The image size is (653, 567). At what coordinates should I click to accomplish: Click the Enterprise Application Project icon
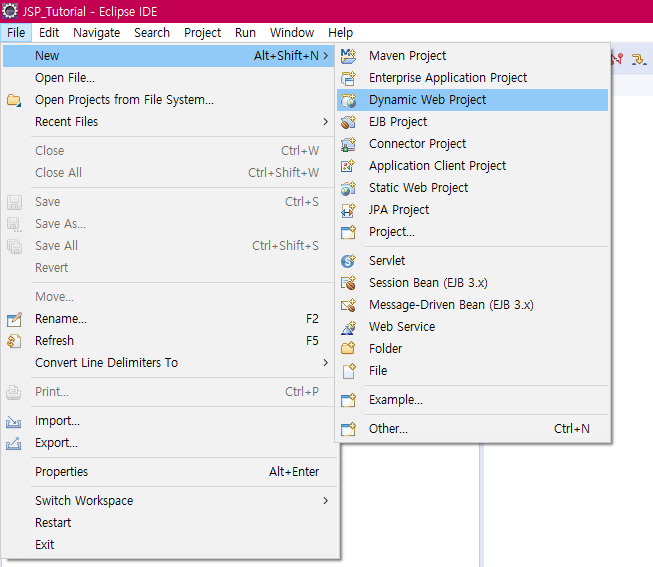[x=348, y=78]
